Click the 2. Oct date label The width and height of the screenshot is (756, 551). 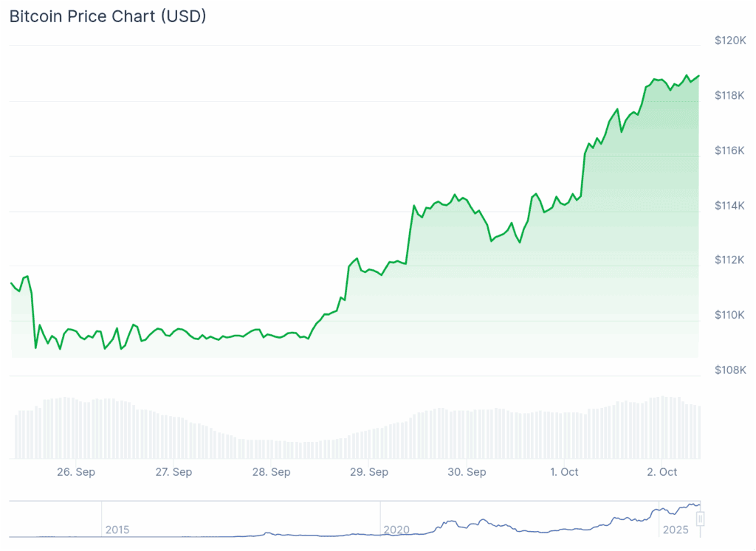point(662,472)
